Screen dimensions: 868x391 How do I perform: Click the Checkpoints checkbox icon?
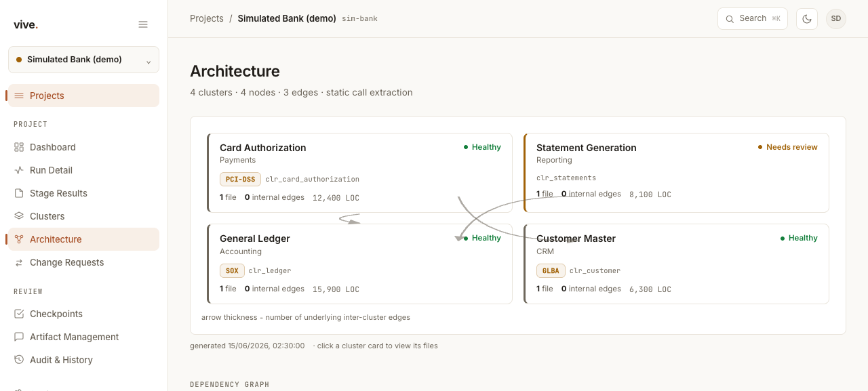(19, 314)
